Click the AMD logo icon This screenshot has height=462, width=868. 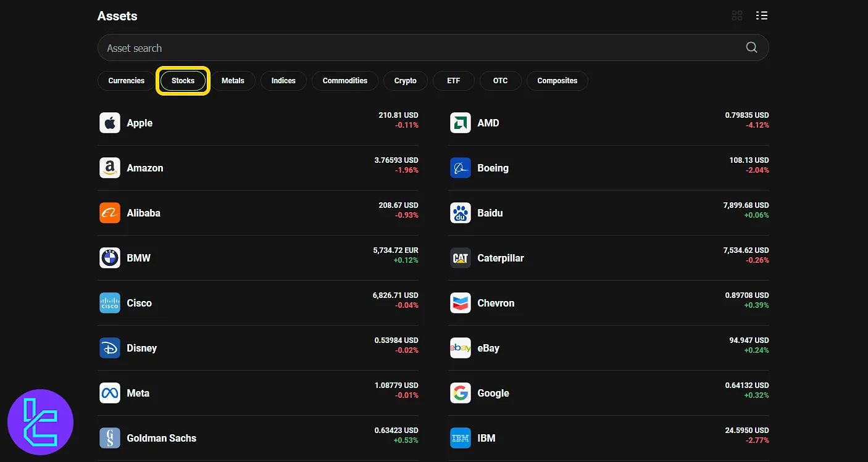pos(461,123)
